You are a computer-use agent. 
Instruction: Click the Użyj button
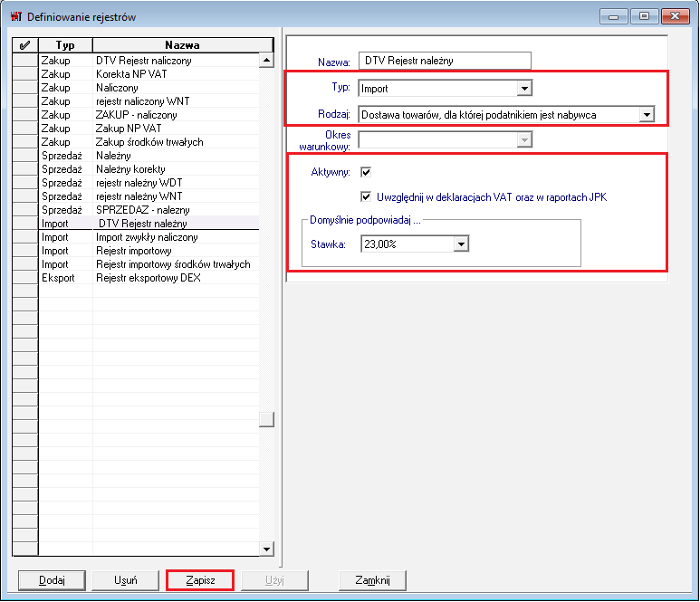[x=274, y=580]
